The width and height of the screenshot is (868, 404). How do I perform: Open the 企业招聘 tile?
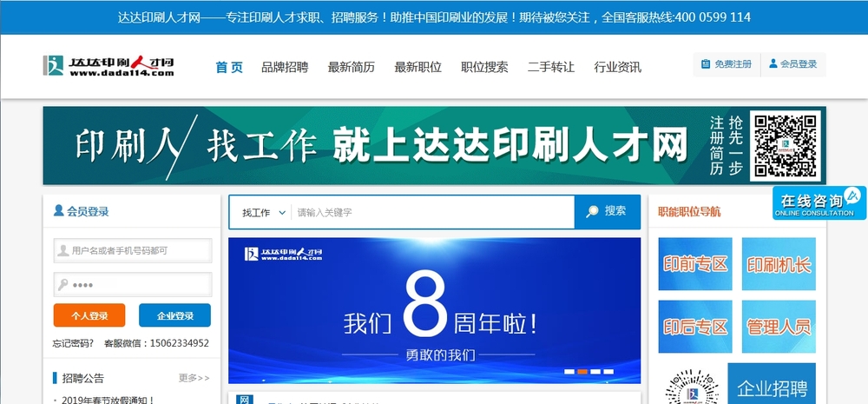772,383
